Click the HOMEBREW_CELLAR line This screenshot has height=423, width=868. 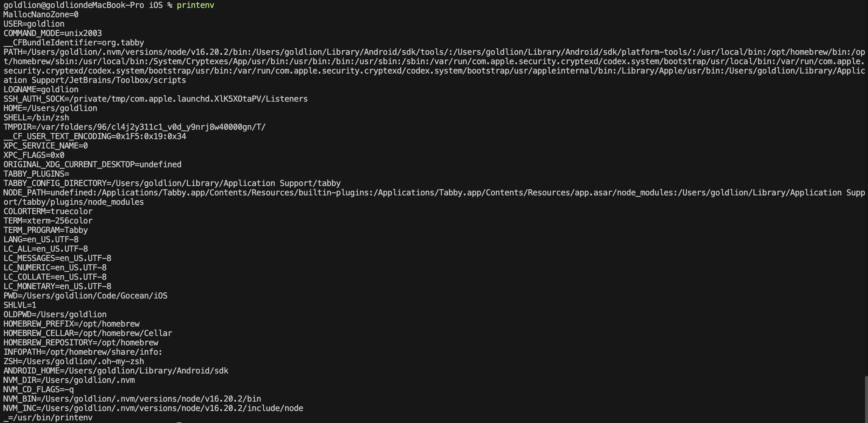[x=88, y=333]
